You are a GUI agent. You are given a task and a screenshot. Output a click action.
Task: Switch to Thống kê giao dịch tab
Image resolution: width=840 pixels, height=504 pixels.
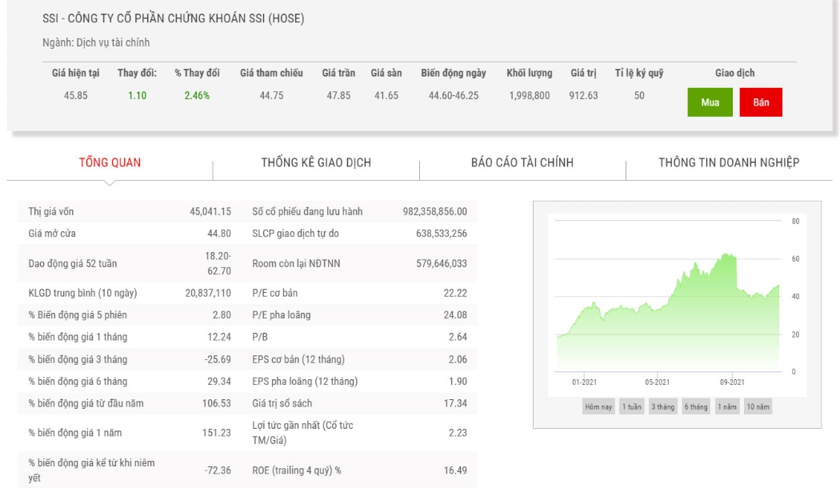pyautogui.click(x=316, y=163)
